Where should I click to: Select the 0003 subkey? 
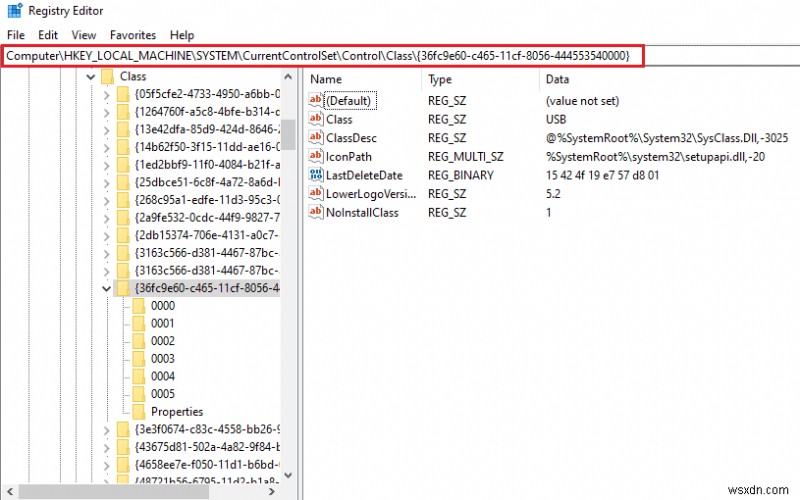pyautogui.click(x=163, y=359)
